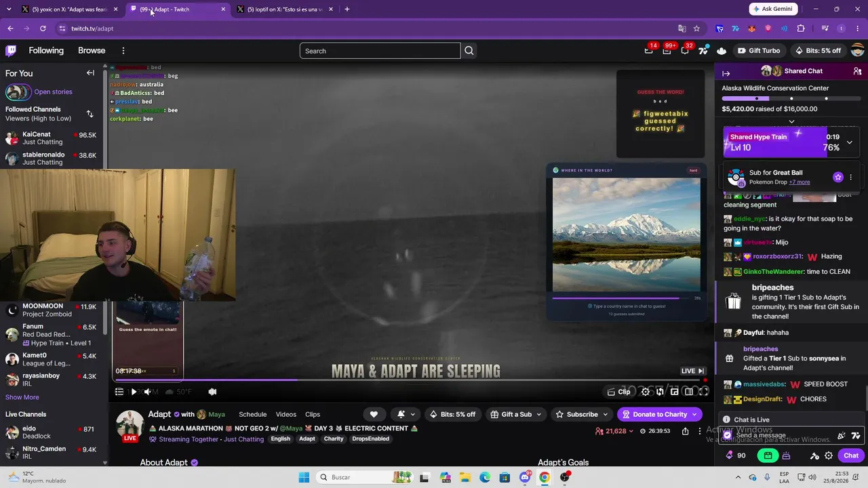Follow heart button for Adapt
Screen dimensions: 868x488
tap(374, 414)
